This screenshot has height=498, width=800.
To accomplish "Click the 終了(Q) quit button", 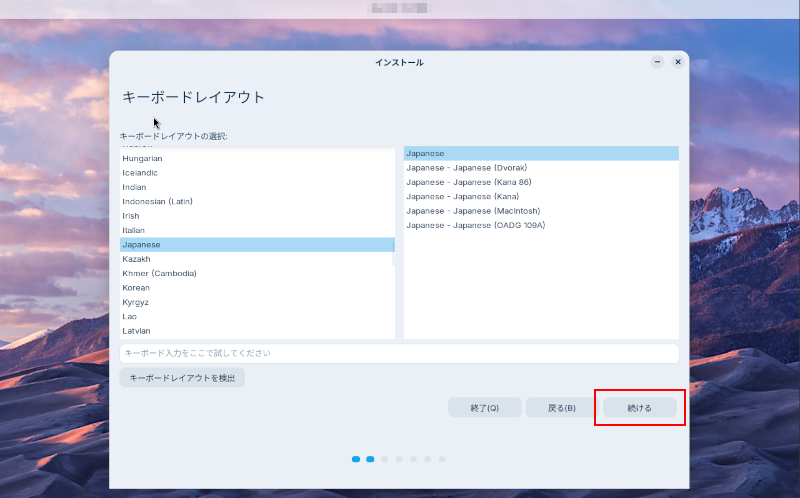I will click(485, 408).
